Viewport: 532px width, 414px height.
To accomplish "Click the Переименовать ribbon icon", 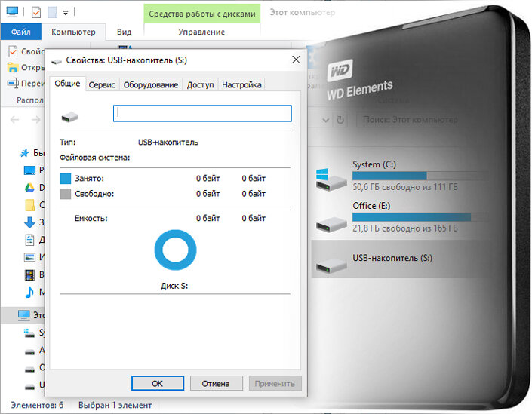I will (13, 83).
